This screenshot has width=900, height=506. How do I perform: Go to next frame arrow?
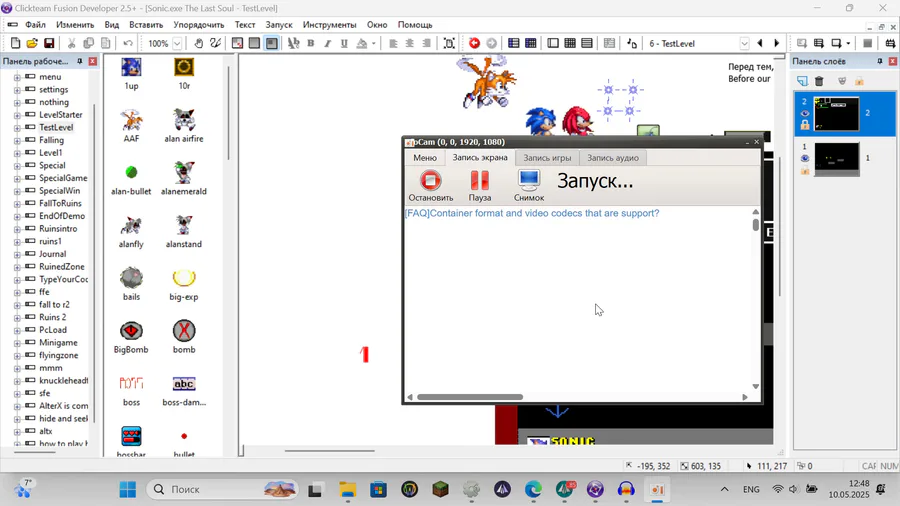(777, 43)
